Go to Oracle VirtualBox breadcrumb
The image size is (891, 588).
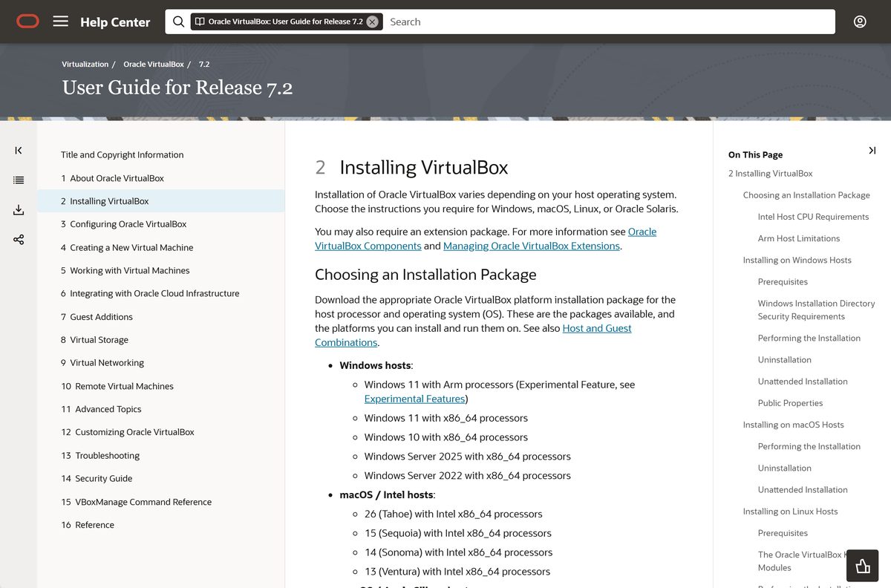pyautogui.click(x=154, y=65)
